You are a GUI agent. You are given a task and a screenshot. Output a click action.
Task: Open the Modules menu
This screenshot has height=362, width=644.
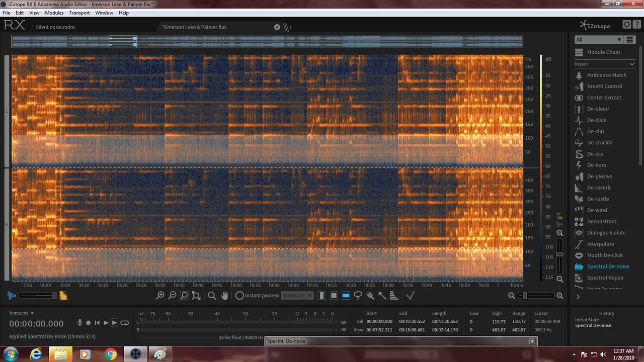(54, 13)
